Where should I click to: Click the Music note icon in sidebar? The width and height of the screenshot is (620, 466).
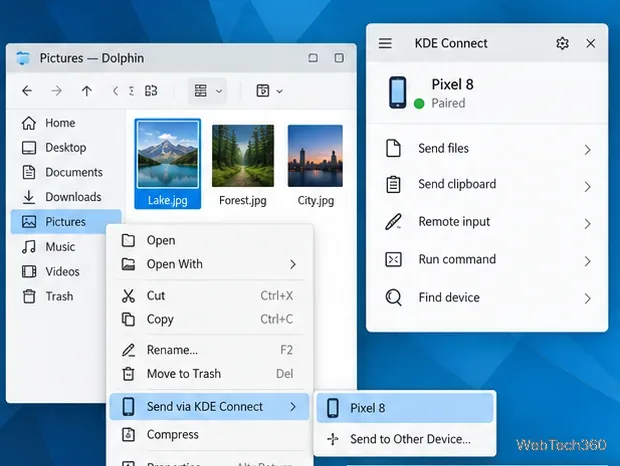tap(29, 247)
